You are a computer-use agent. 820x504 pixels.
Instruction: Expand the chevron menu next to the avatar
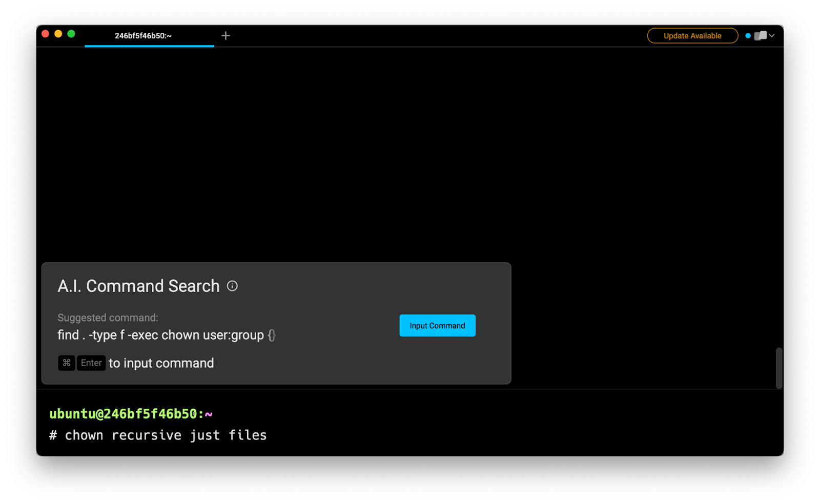(772, 36)
